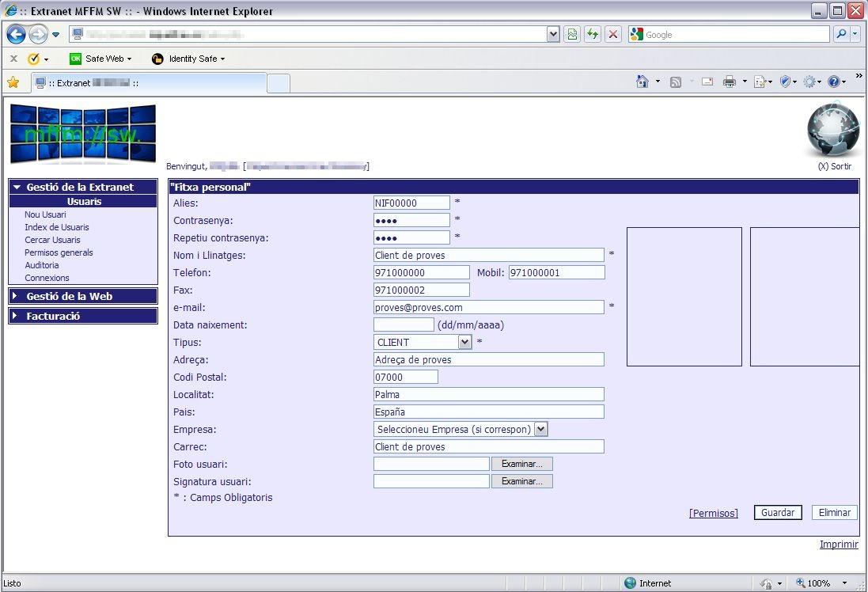Screen dimensions: 868x592
Task: Open the [Permisos] link
Action: point(713,513)
